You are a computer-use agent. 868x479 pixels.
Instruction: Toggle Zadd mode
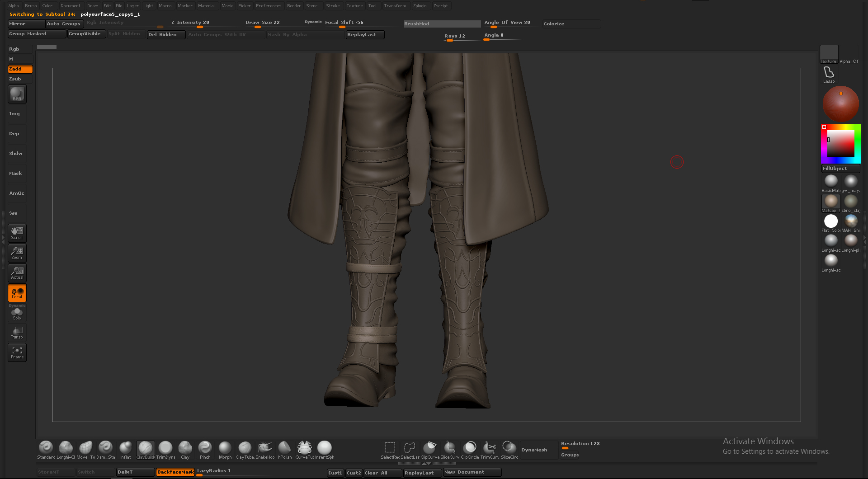point(20,69)
